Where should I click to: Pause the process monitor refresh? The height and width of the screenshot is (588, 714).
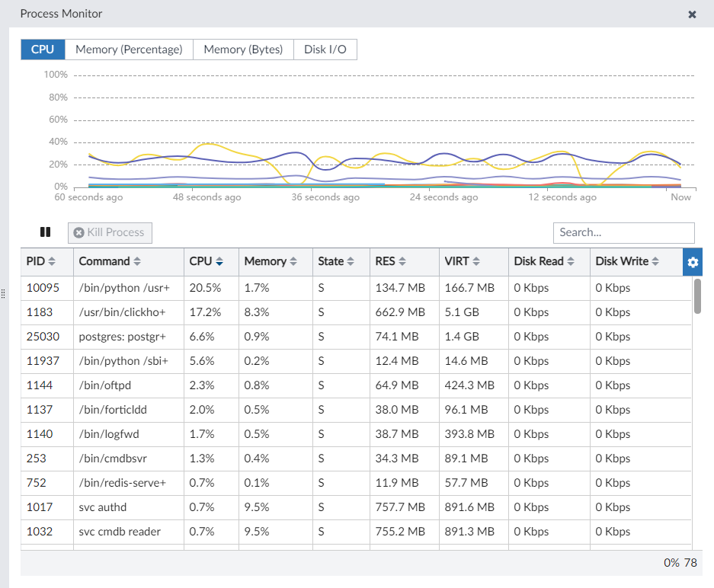[x=45, y=232]
